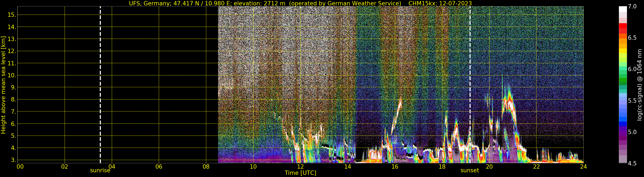This screenshot has height=177, width=644.
Task: Click the '6.0' colorbar tick label
Action: [632, 69]
